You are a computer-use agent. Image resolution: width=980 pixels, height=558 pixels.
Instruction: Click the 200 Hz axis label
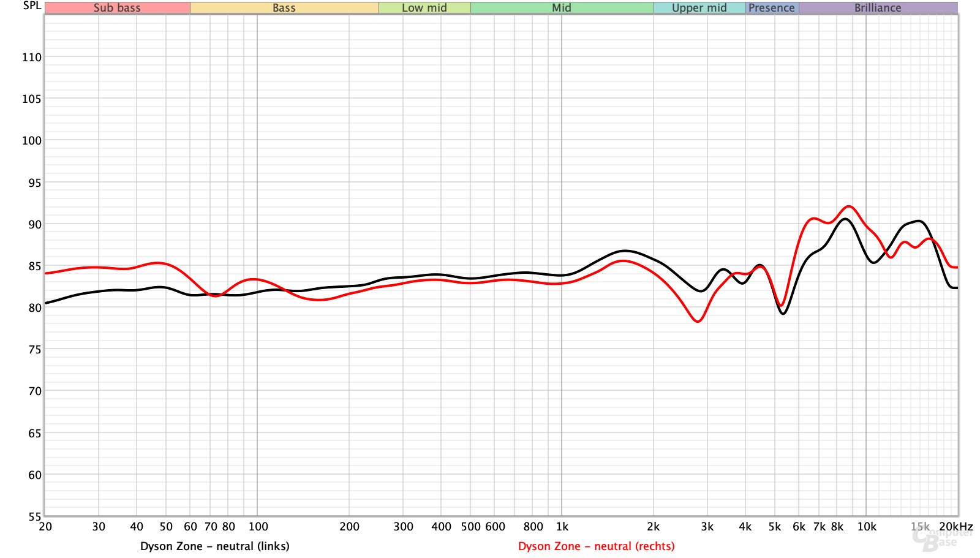click(349, 526)
